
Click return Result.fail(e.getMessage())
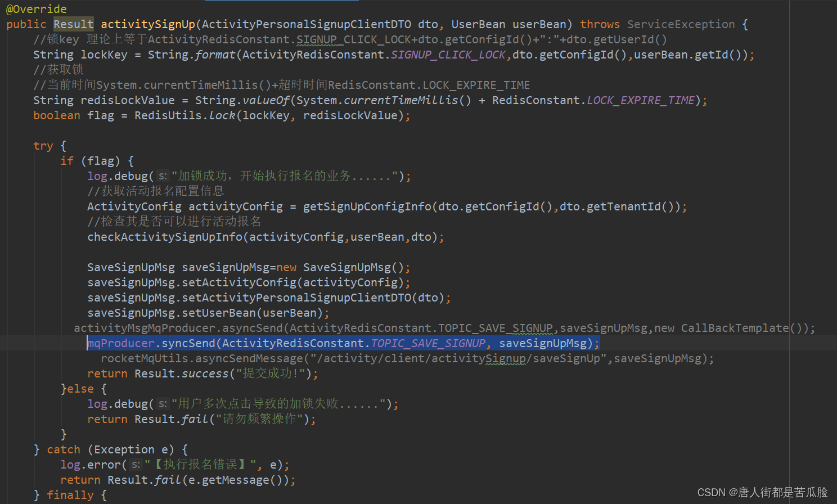point(178,480)
